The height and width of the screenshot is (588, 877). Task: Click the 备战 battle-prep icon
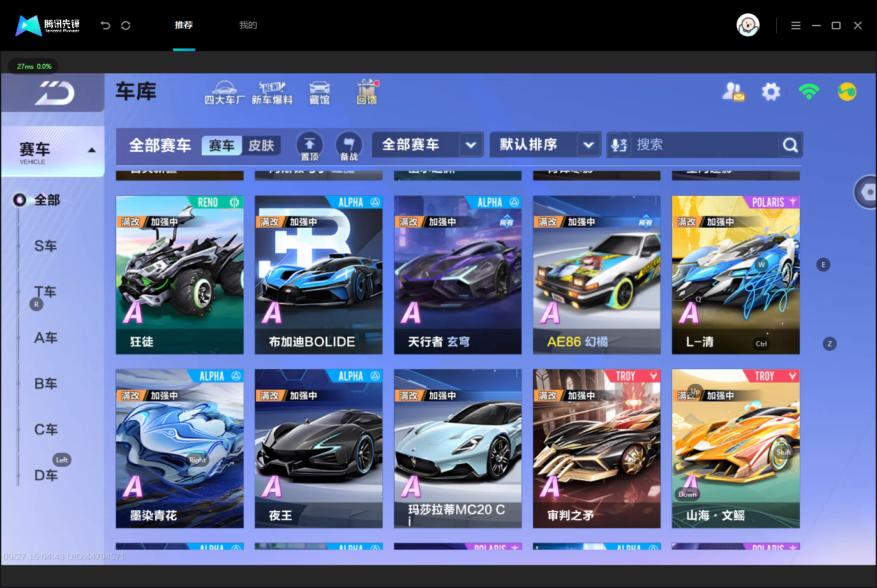click(349, 146)
